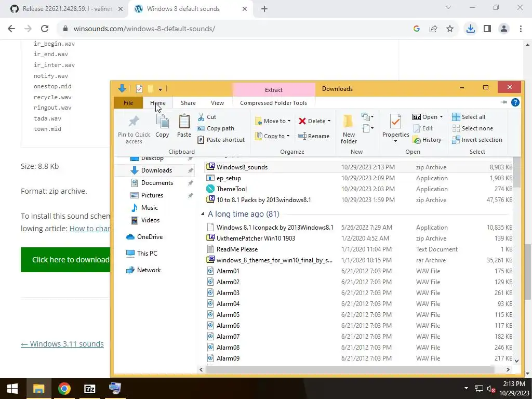Select This PC in navigation pane

pos(147,254)
